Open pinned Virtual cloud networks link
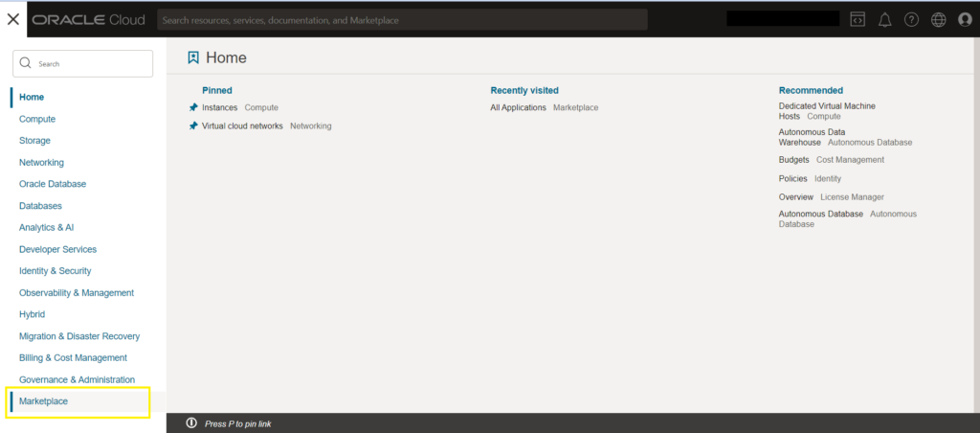Image resolution: width=980 pixels, height=433 pixels. pyautogui.click(x=242, y=125)
